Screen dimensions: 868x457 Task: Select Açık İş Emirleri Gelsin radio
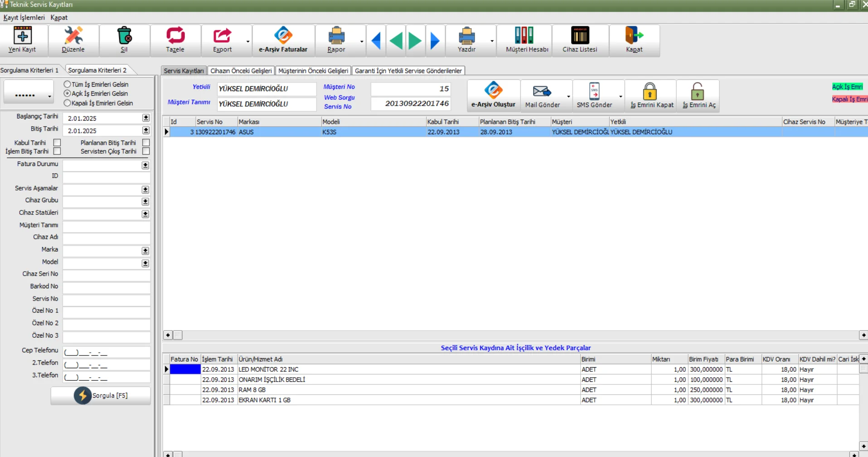pos(67,93)
